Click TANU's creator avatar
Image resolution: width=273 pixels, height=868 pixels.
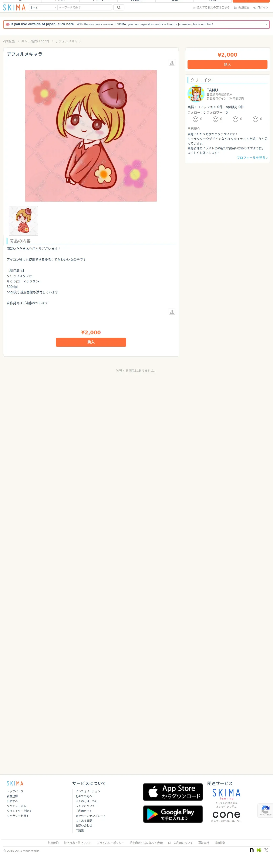[196, 94]
